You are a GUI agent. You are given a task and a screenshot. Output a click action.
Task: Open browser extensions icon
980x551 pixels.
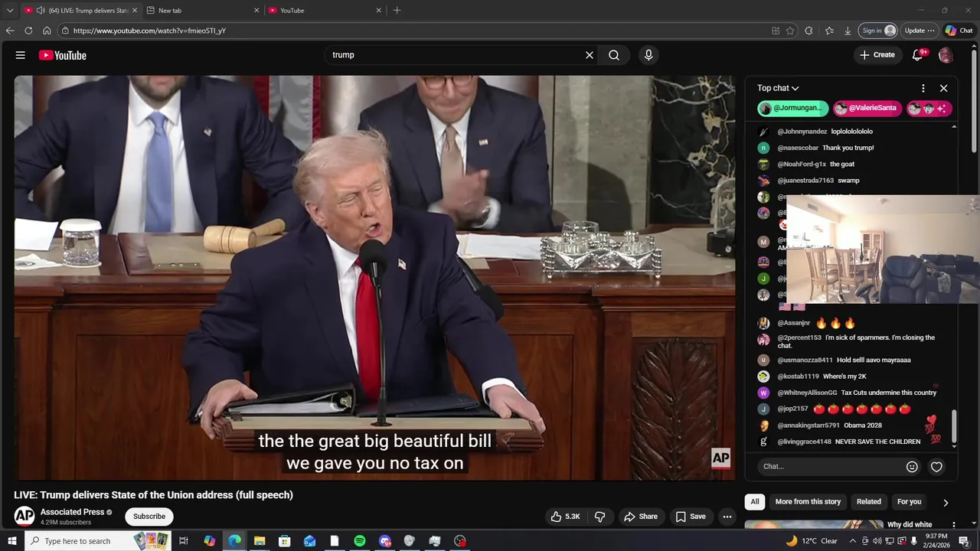(x=809, y=31)
